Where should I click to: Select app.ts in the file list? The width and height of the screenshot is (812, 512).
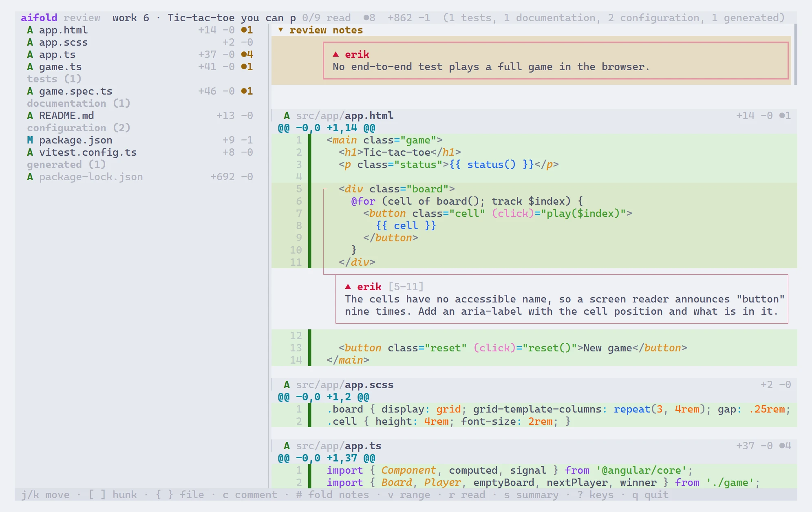click(x=140, y=55)
